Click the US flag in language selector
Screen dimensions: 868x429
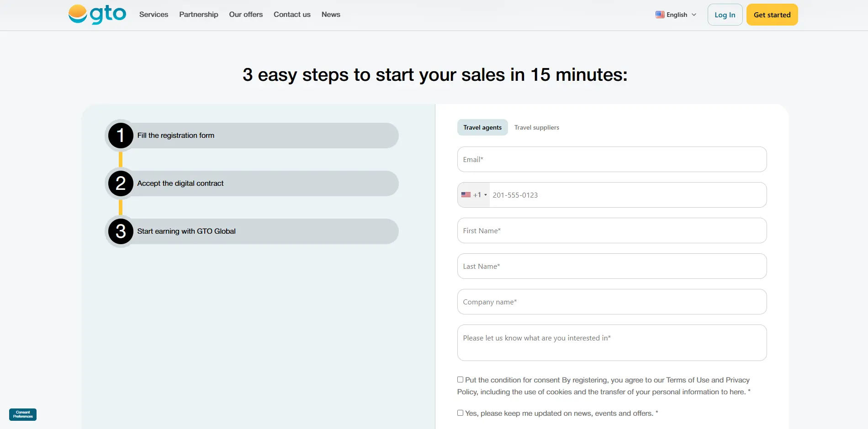(x=660, y=15)
